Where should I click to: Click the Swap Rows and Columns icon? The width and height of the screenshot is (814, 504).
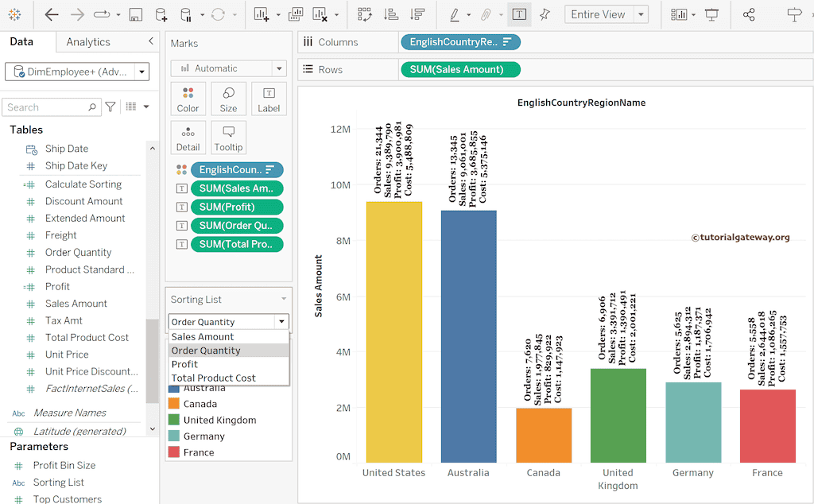pos(364,15)
